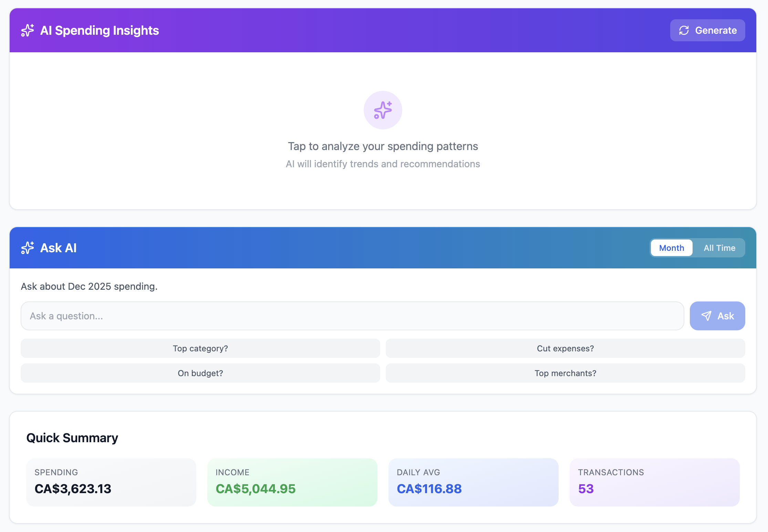This screenshot has height=532, width=768.
Task: Click the AI icon in the blue Ask AI header
Action: coord(27,248)
